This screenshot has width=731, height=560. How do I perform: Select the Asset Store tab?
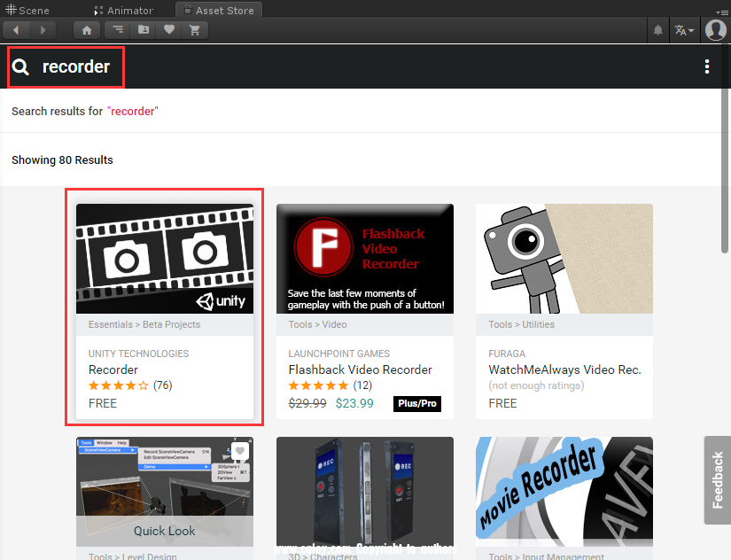click(219, 10)
